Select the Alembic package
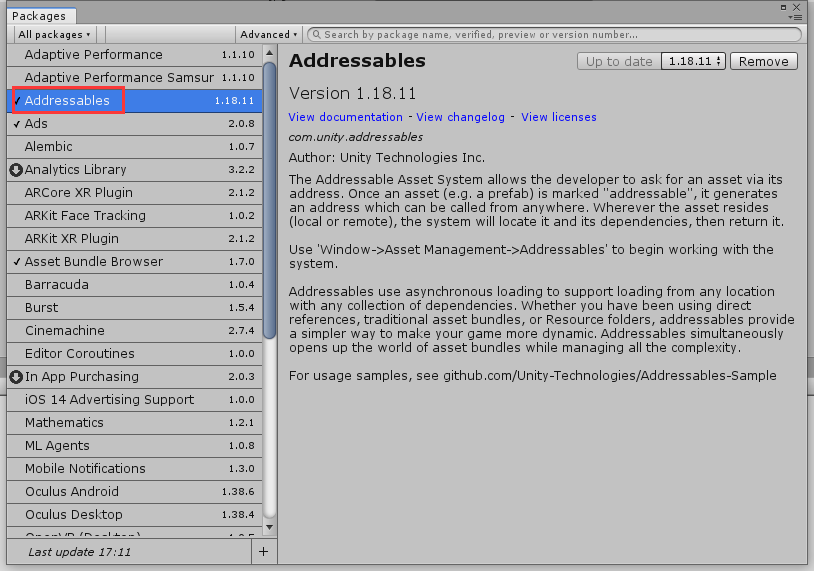Viewport: 814px width, 571px height. click(135, 147)
